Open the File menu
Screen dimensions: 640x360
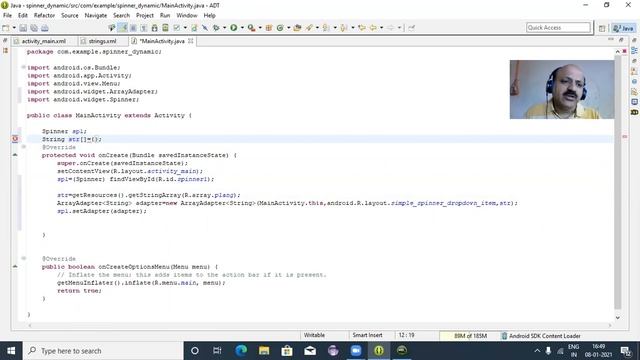(x=7, y=16)
